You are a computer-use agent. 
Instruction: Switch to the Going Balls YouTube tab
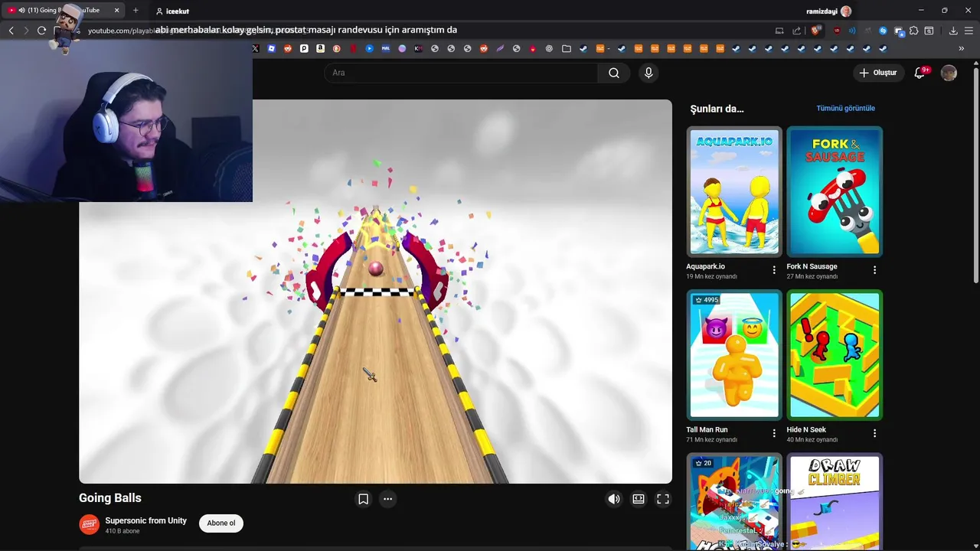click(x=61, y=11)
